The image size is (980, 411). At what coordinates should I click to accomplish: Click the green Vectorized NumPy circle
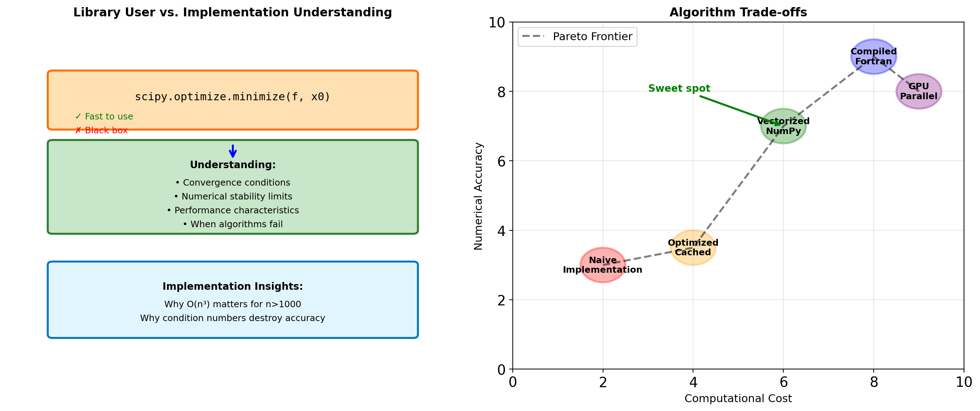783,126
